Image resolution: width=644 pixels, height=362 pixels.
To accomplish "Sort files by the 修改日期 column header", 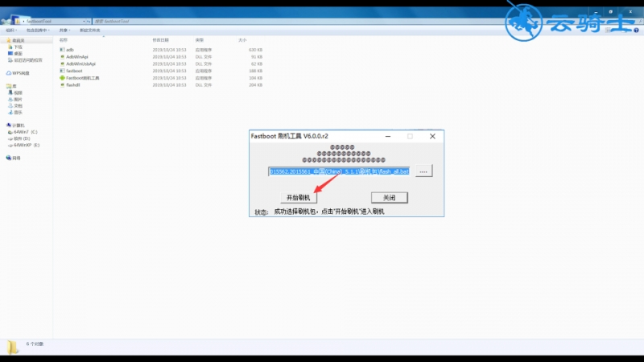I will pos(160,39).
